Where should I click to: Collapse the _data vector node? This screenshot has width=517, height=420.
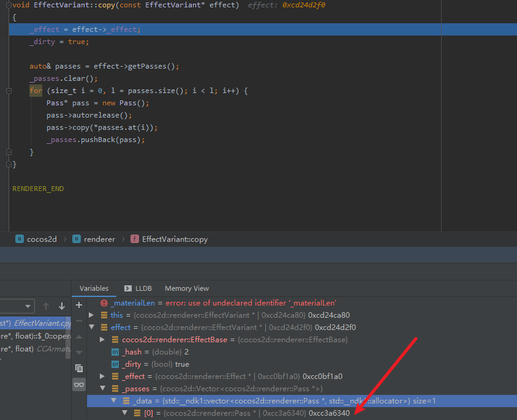114,400
